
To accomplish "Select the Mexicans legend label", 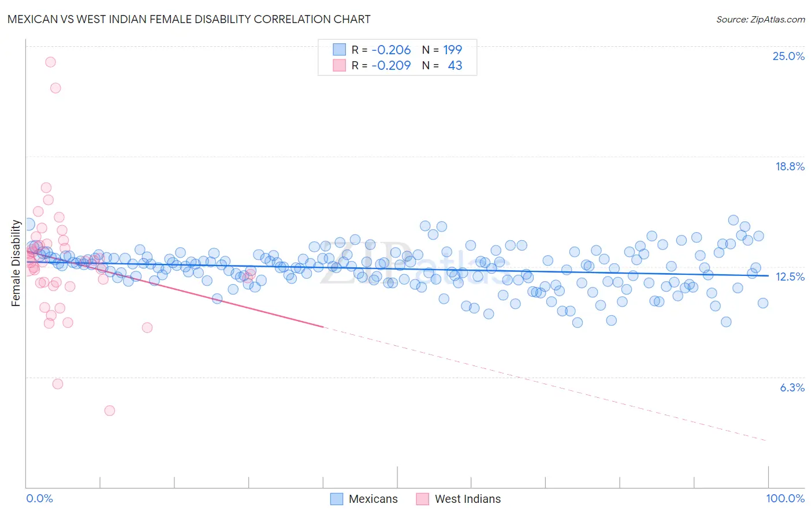I will click(x=373, y=499).
